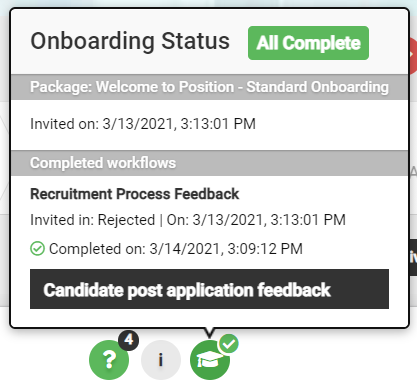Select the Package: Welcome to Position header

pyautogui.click(x=210, y=87)
